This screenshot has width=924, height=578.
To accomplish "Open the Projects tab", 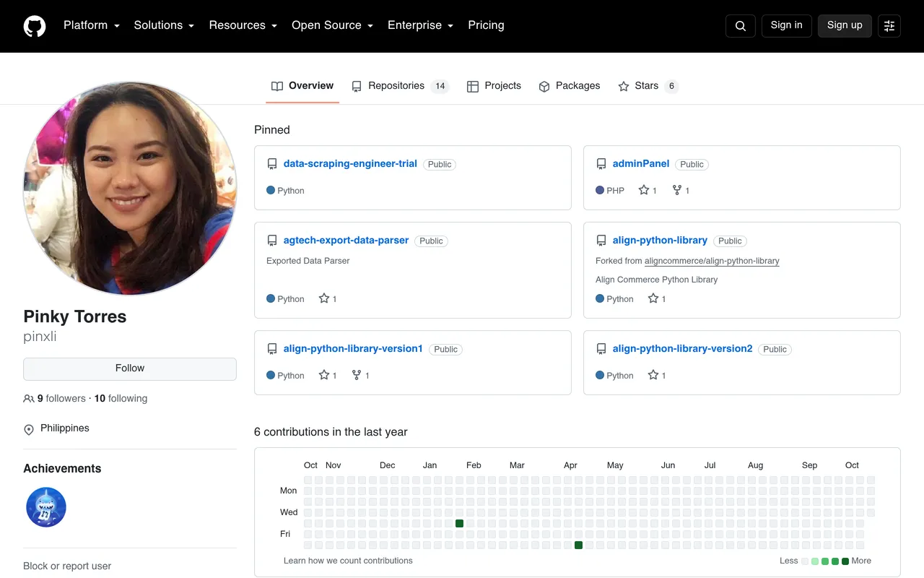I will click(x=494, y=86).
